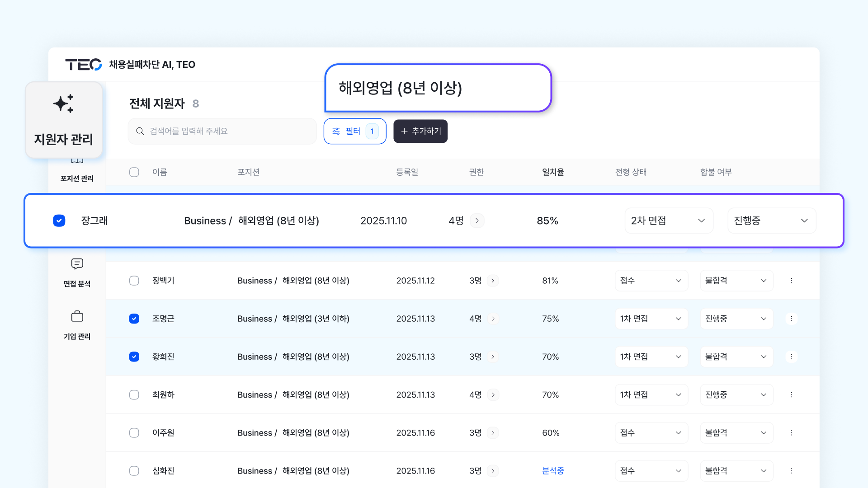Open 기업 관리 briefcase icon

click(77, 316)
